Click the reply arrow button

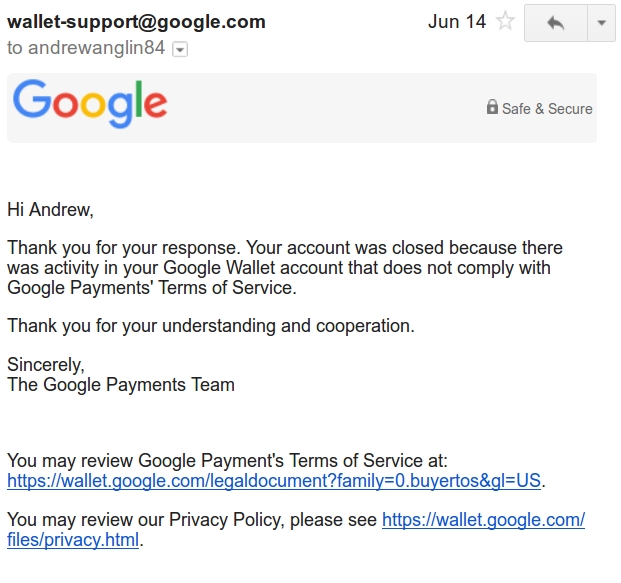tap(555, 23)
